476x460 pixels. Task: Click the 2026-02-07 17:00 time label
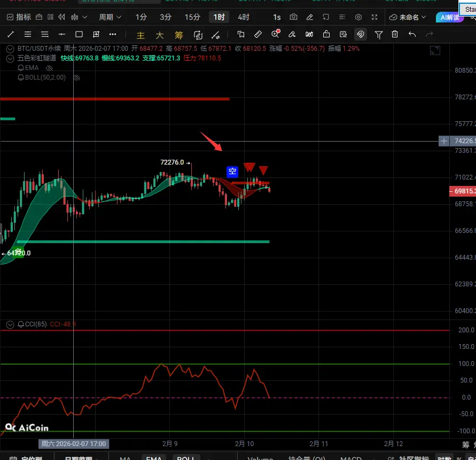click(74, 444)
